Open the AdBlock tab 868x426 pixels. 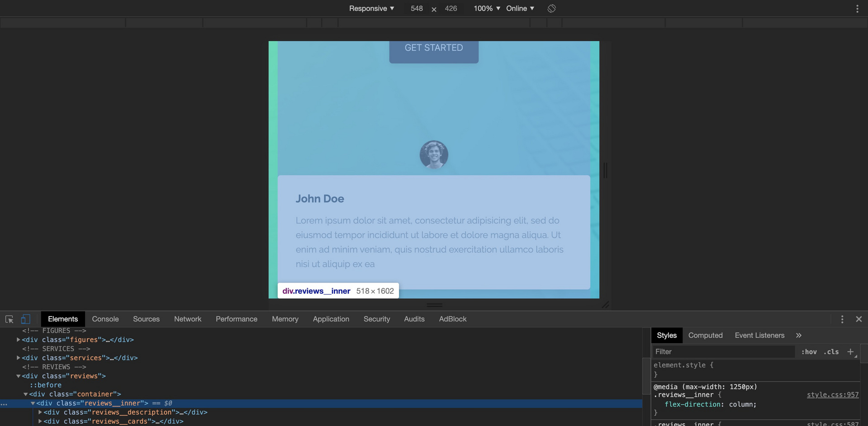click(453, 319)
